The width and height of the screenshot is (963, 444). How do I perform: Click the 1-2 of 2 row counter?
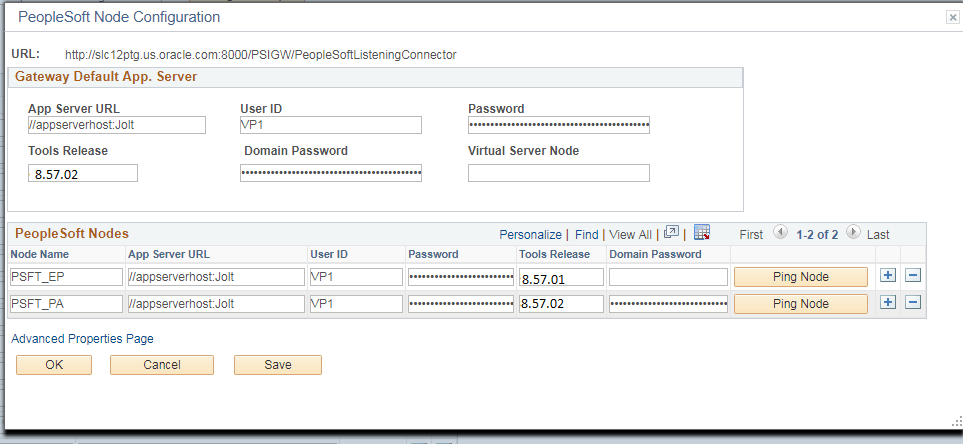coord(817,235)
